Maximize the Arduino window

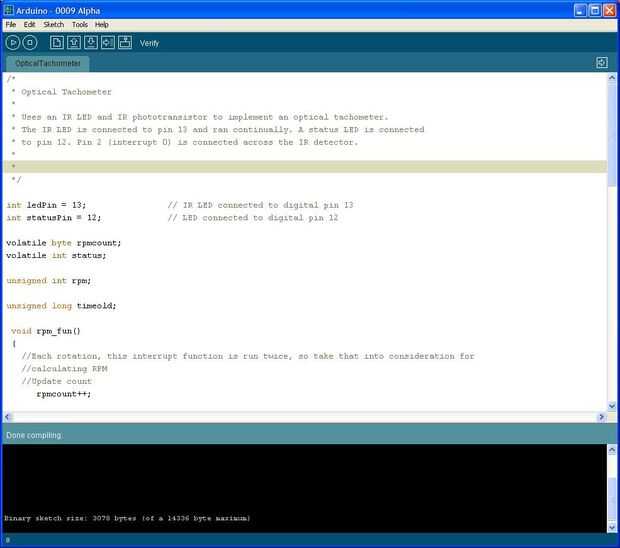[x=595, y=10]
